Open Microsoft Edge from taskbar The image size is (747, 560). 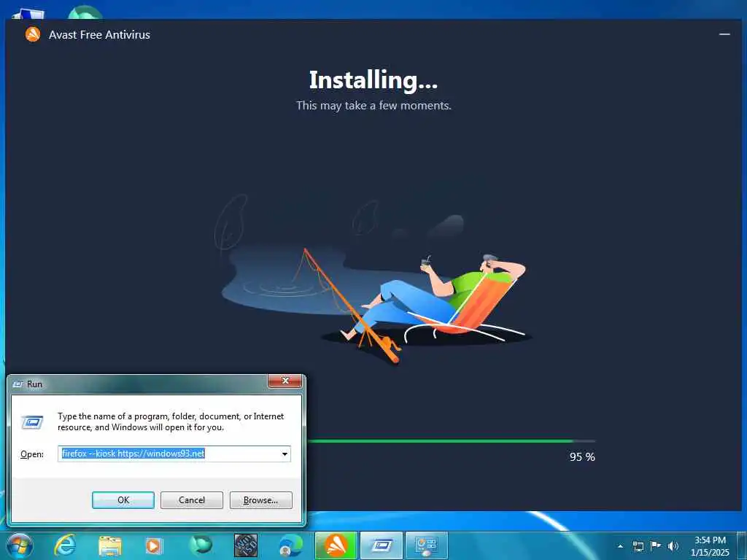(290, 545)
